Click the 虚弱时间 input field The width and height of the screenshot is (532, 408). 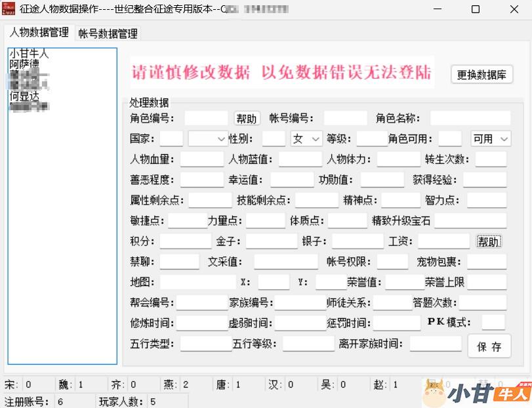300,323
